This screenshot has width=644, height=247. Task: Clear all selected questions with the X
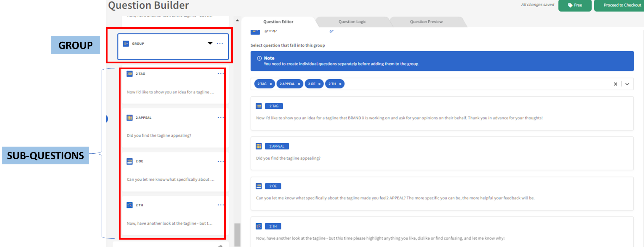tap(616, 84)
